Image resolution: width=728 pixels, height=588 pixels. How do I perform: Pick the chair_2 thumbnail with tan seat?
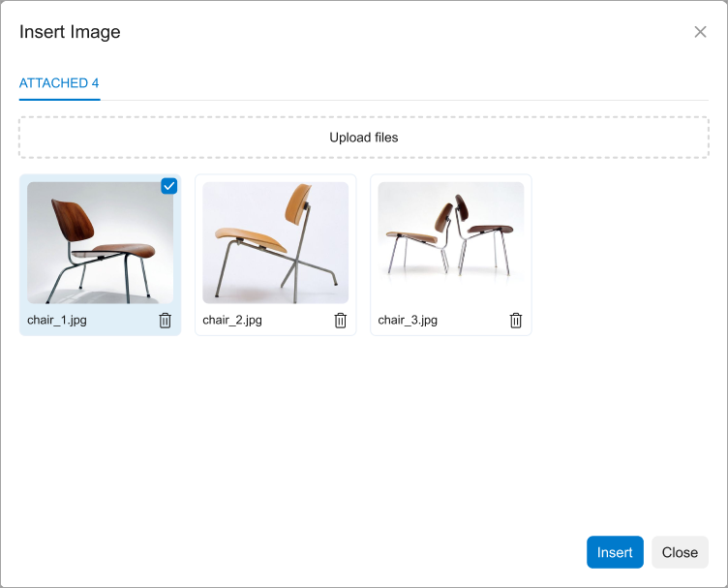point(275,242)
